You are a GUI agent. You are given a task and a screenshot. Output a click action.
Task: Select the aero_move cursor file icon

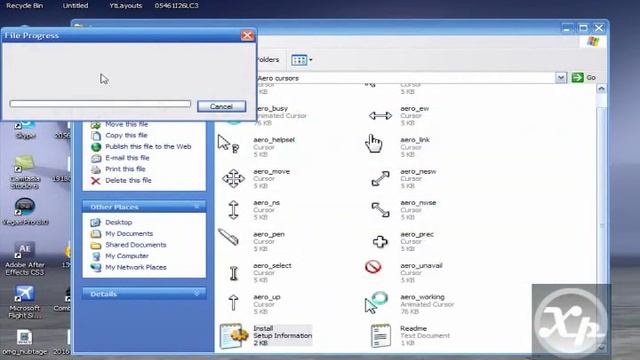pos(233,178)
